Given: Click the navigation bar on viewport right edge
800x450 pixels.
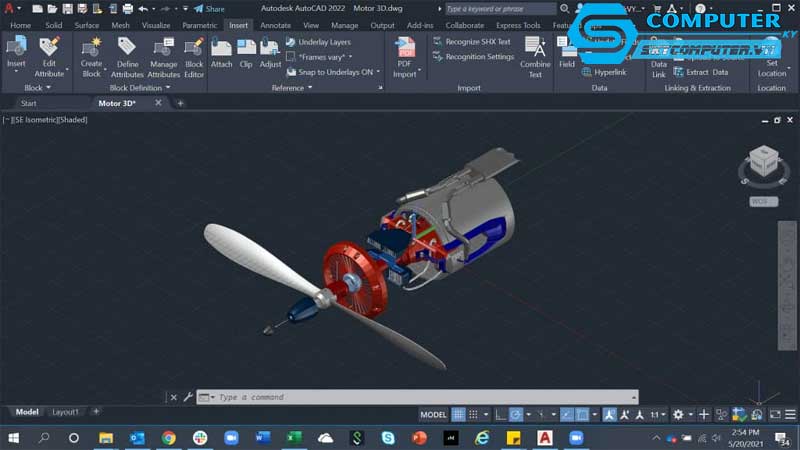Looking at the screenshot, I should pos(787,286).
